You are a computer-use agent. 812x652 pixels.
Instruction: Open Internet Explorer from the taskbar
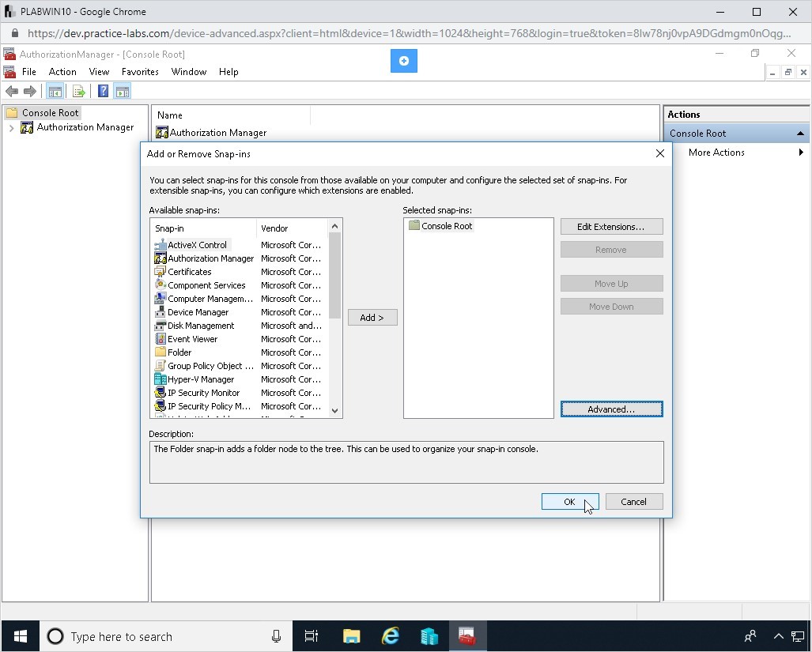[390, 636]
